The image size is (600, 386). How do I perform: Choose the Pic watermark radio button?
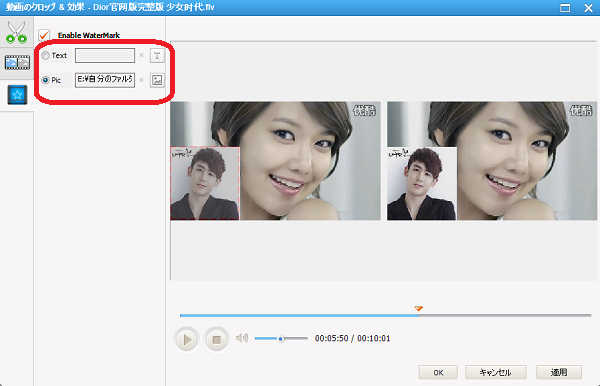click(x=46, y=80)
